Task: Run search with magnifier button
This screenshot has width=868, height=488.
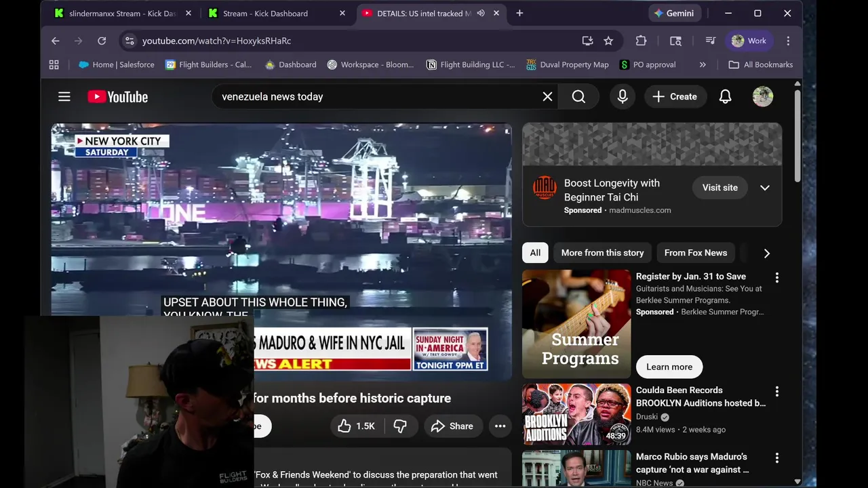Action: pyautogui.click(x=578, y=97)
